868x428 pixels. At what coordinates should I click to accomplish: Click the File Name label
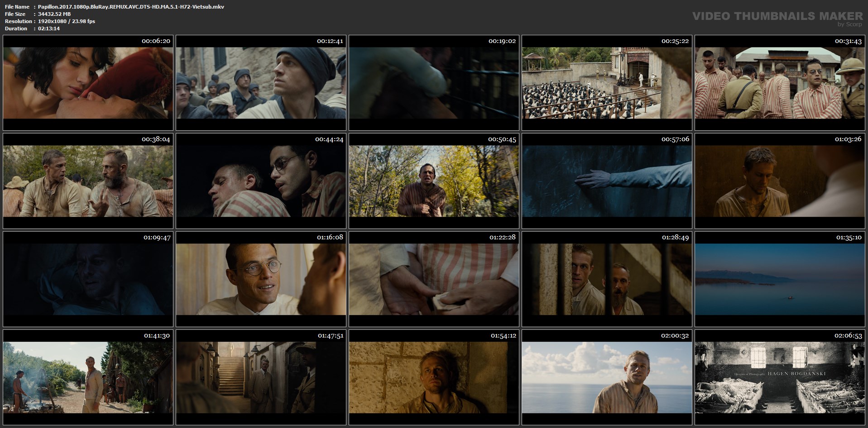coord(17,7)
